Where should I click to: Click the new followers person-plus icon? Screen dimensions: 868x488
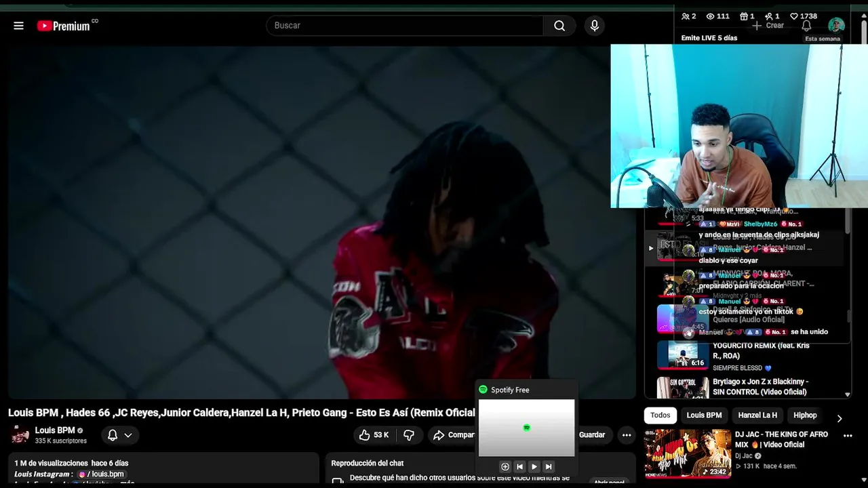tap(768, 16)
